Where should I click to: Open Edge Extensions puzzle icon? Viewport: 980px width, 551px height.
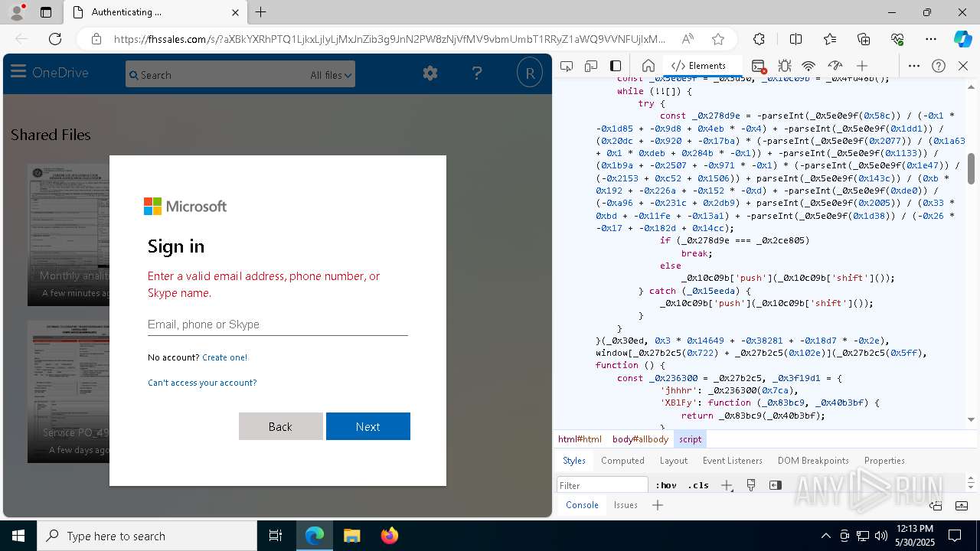(759, 39)
